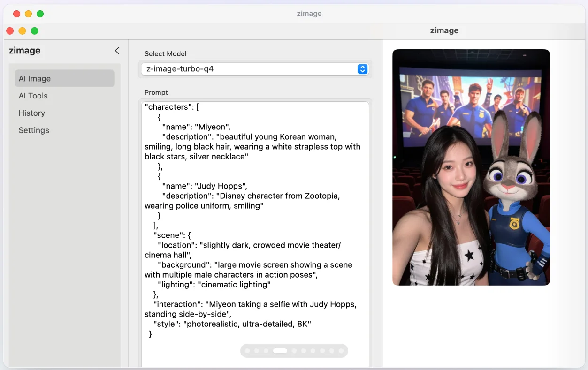Open the AI Tools section
Screen dimensions: 588x370
[33, 96]
